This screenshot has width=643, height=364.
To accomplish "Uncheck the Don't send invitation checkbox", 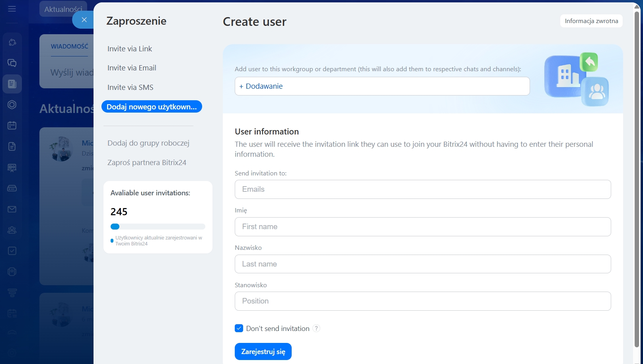I will tap(239, 329).
